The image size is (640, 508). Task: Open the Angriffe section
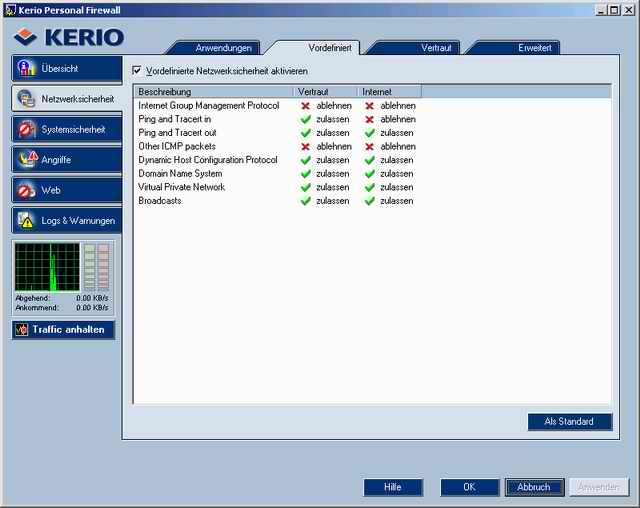click(67, 160)
